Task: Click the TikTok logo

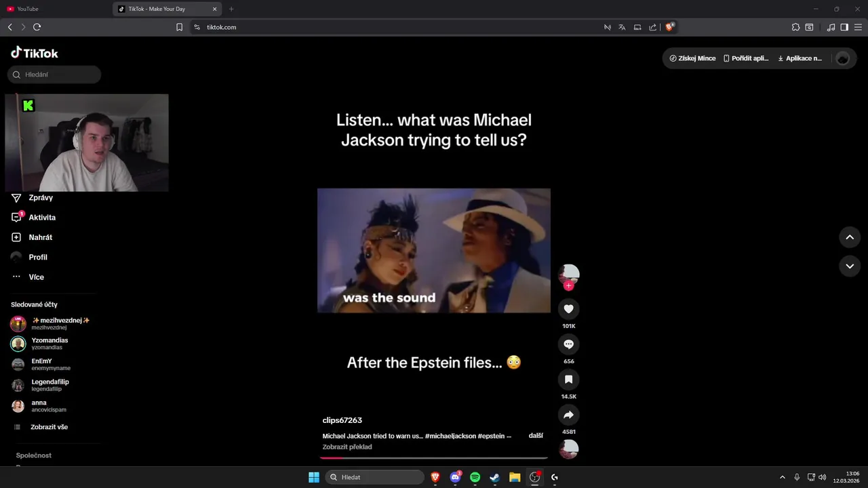Action: click(35, 53)
